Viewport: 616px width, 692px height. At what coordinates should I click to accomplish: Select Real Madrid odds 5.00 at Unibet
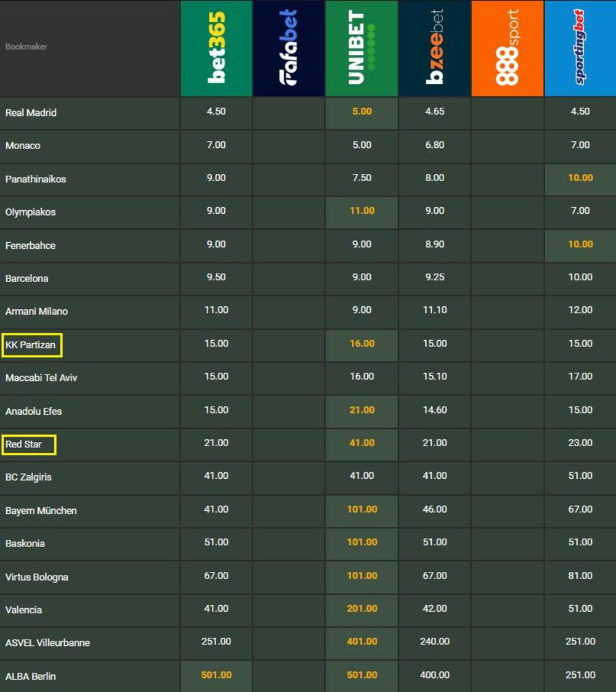click(362, 112)
